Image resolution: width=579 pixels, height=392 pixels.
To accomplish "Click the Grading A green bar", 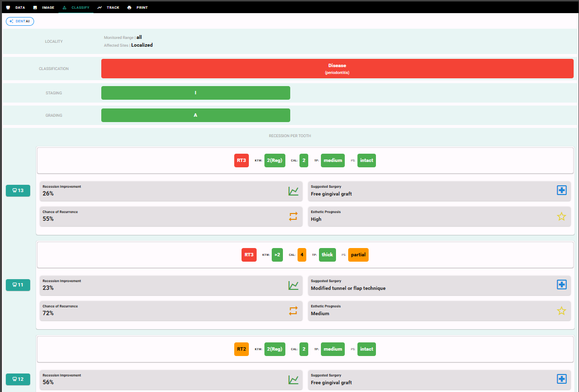I will point(196,115).
